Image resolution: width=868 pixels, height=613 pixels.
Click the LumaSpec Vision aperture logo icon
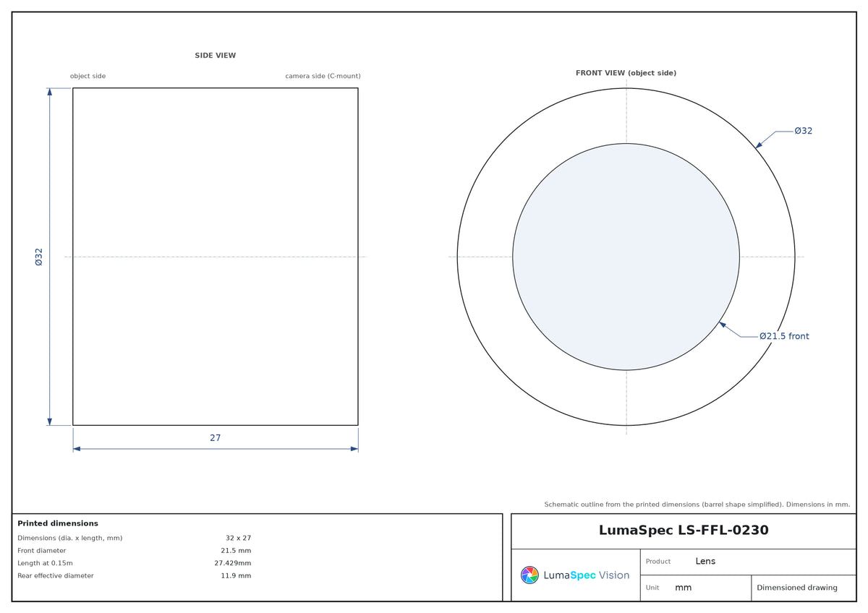529,575
